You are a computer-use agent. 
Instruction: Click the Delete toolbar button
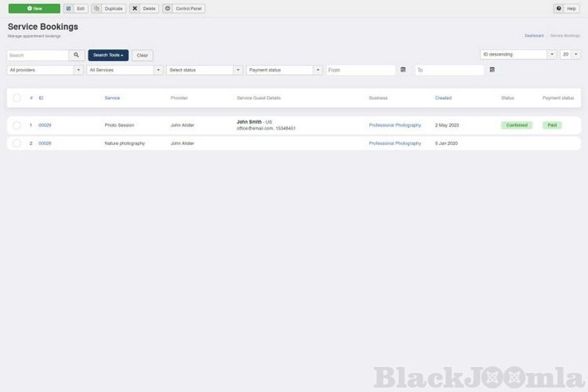point(144,8)
